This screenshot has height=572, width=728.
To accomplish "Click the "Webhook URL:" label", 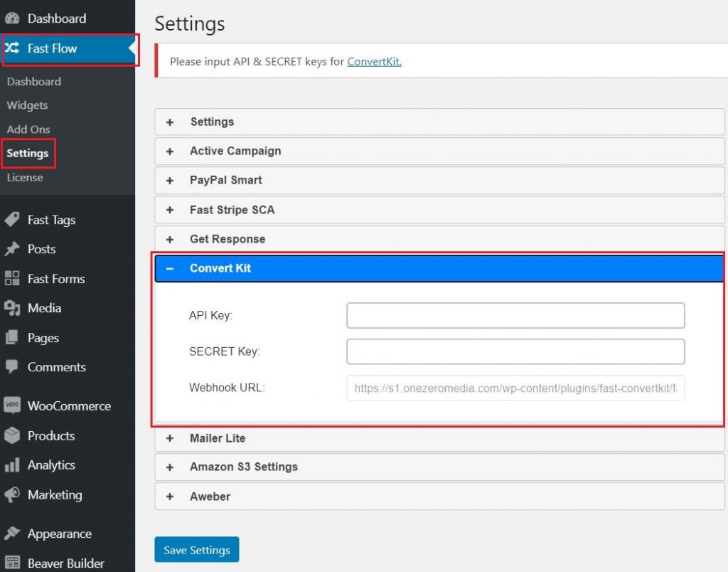I will (227, 388).
